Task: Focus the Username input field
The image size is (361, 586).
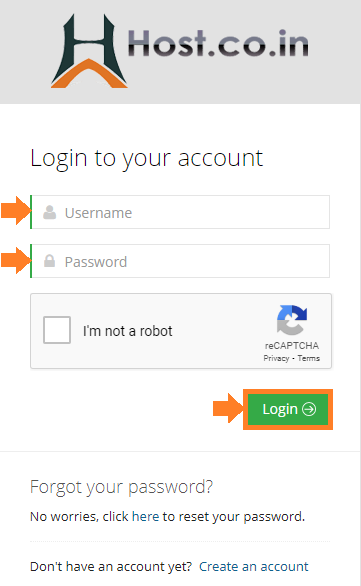Action: tap(180, 212)
